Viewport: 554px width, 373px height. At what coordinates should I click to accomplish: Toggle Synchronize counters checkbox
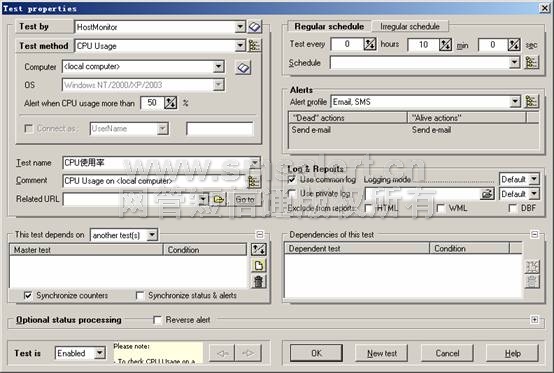click(28, 295)
